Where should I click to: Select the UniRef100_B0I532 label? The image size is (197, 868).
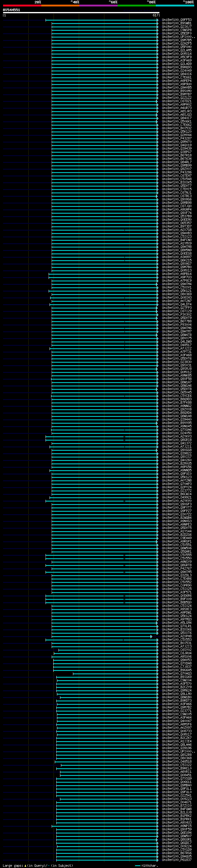coord(177,128)
